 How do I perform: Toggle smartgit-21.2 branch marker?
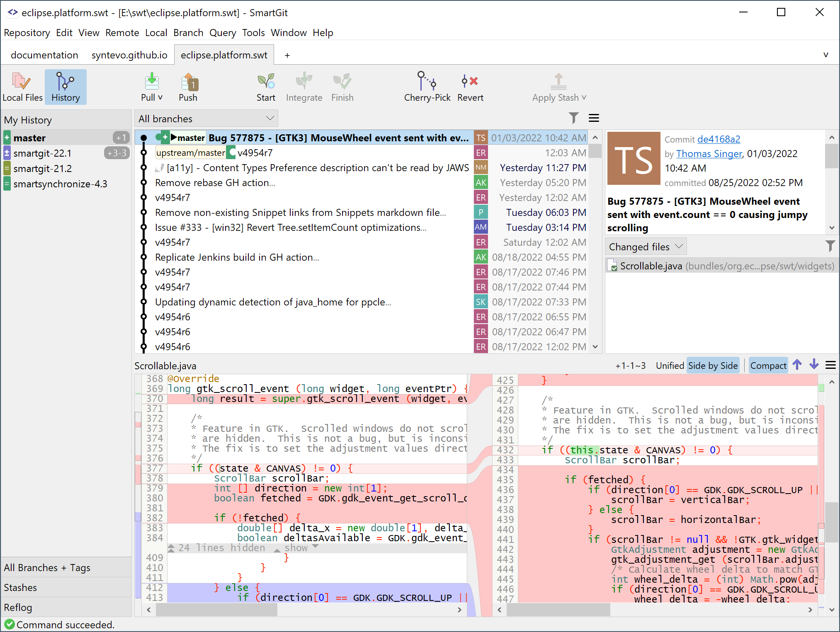click(x=7, y=168)
